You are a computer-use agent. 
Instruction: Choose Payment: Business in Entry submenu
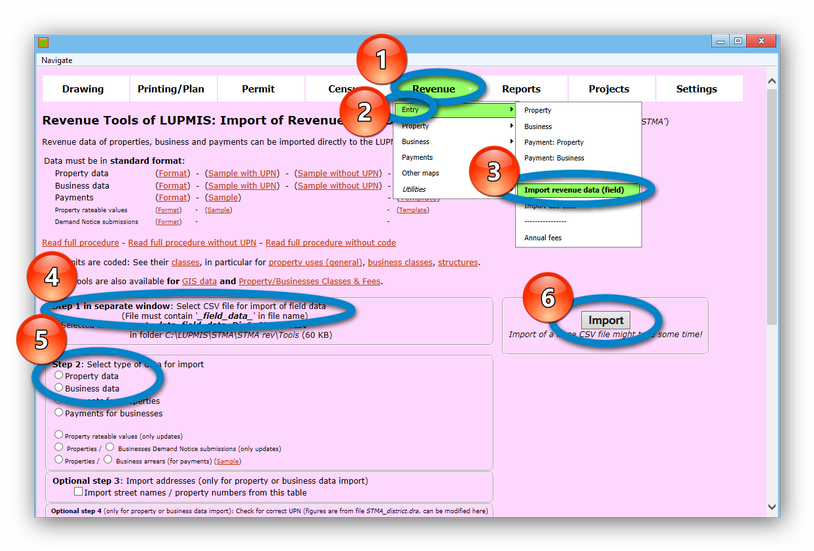554,158
